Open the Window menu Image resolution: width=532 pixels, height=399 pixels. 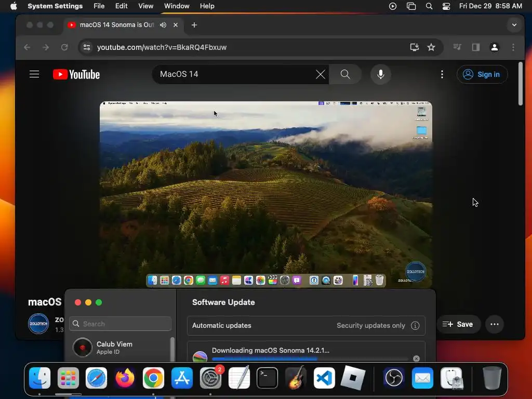(177, 6)
